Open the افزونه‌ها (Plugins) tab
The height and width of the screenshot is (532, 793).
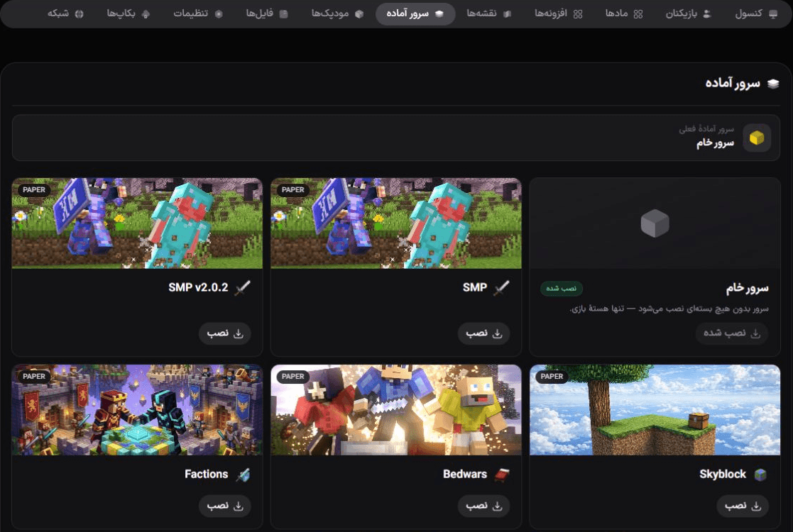pyautogui.click(x=558, y=13)
